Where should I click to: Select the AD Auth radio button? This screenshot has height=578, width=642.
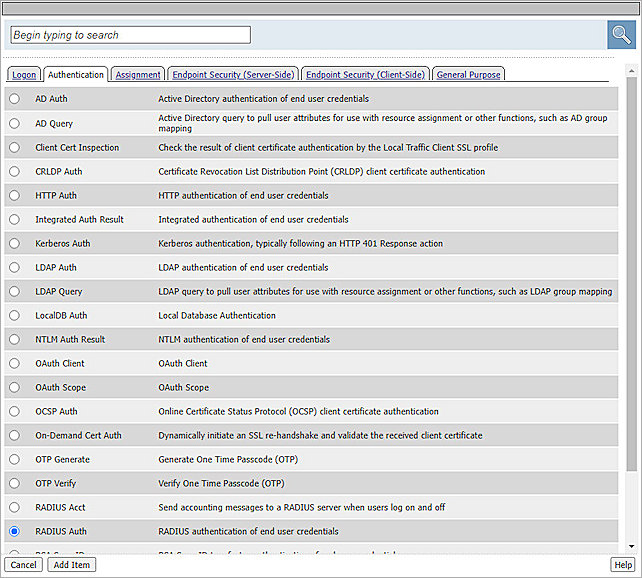coord(14,99)
